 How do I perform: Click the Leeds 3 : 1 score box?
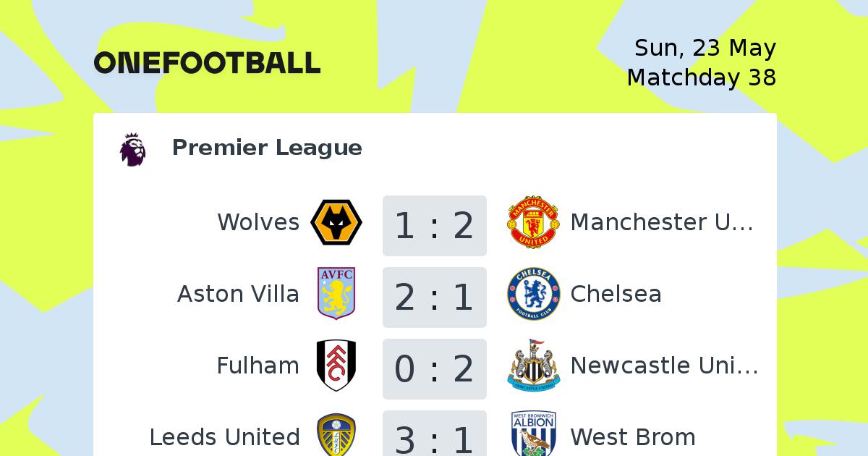(435, 434)
